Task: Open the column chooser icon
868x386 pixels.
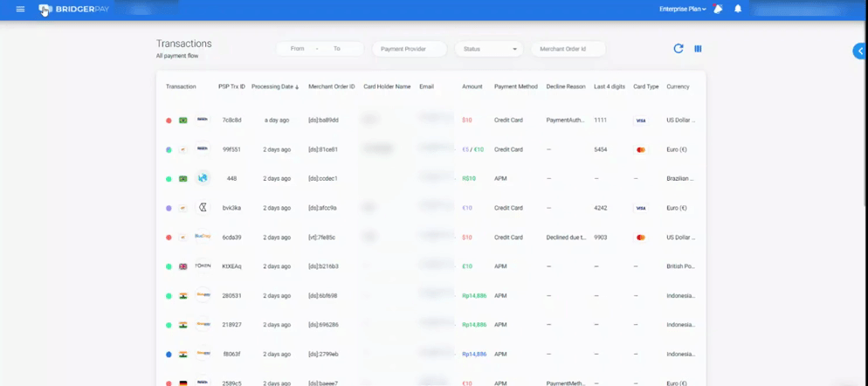Action: pos(698,49)
